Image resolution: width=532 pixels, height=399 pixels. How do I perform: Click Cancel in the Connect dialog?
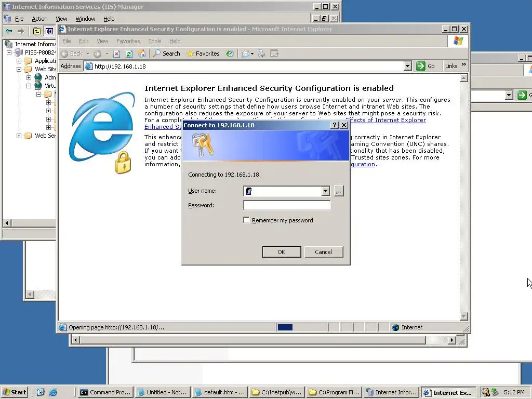323,252
